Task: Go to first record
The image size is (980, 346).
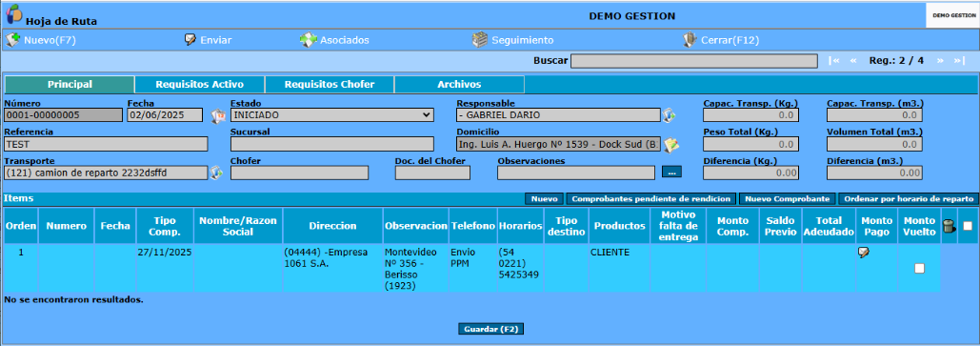Action: click(x=833, y=61)
